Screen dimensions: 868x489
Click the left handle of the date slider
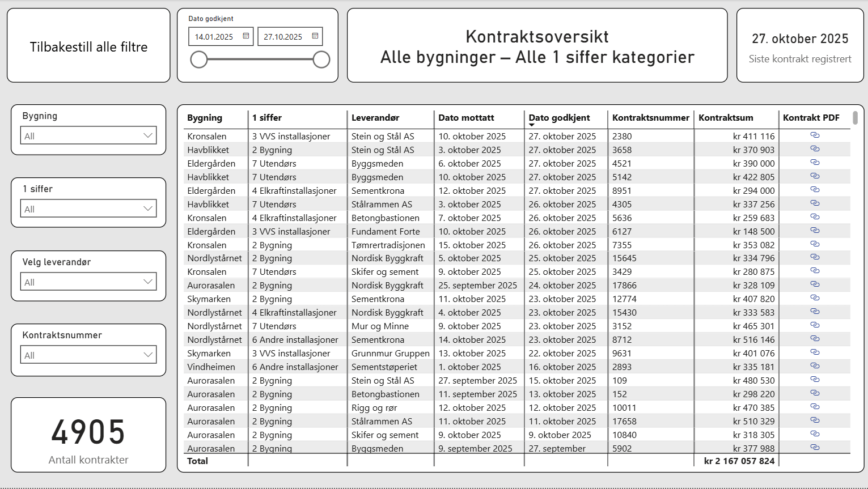[199, 59]
